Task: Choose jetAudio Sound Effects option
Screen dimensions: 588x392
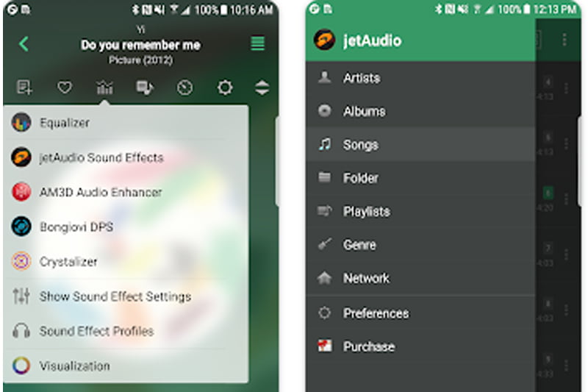Action: [x=126, y=157]
